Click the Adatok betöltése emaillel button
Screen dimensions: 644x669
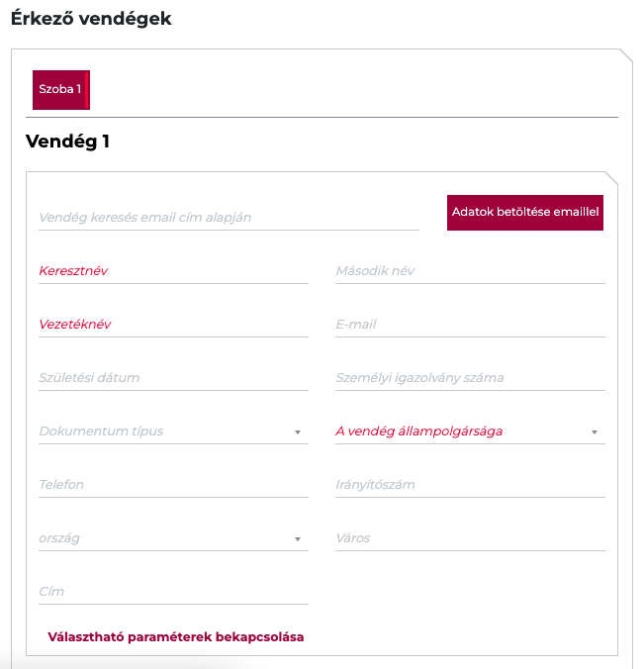click(525, 212)
